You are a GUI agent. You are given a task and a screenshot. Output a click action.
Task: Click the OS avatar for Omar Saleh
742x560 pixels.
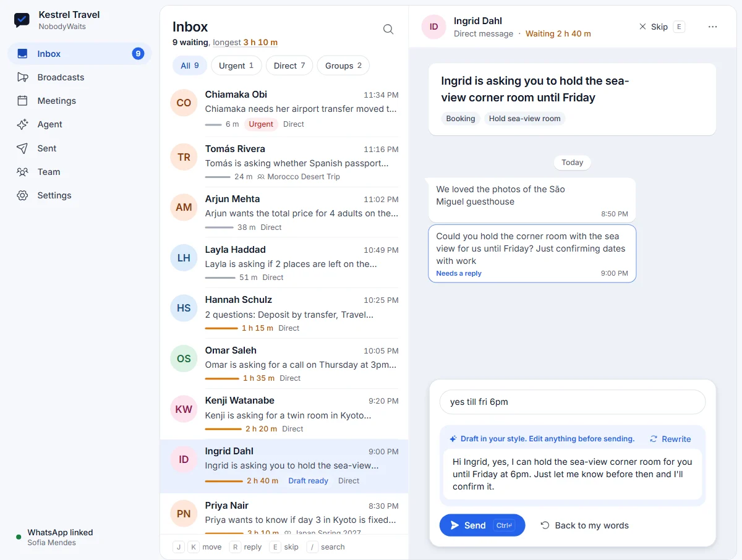point(184,358)
